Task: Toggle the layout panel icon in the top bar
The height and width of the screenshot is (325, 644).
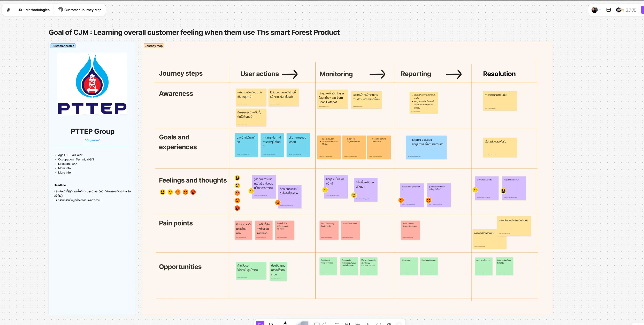Action: [x=609, y=10]
